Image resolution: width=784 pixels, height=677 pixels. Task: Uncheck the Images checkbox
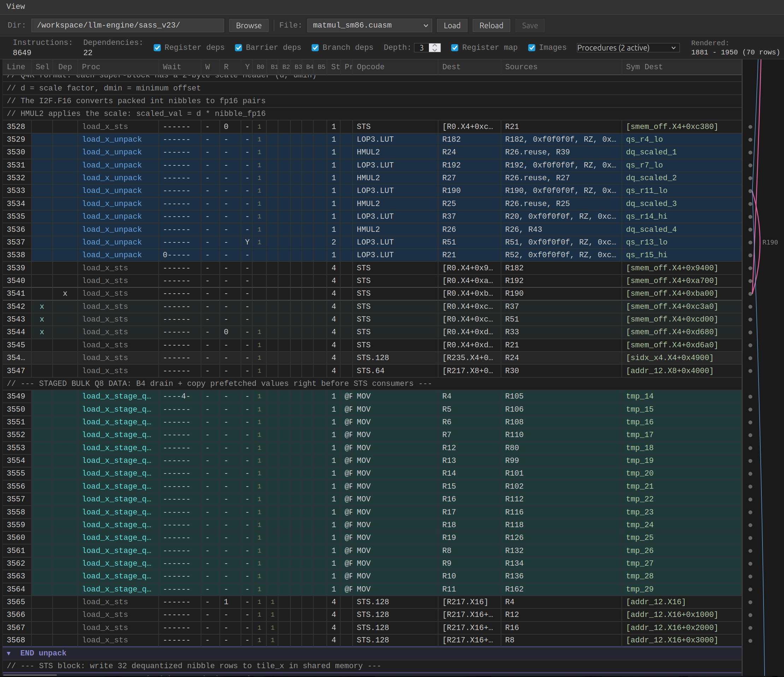pyautogui.click(x=532, y=48)
